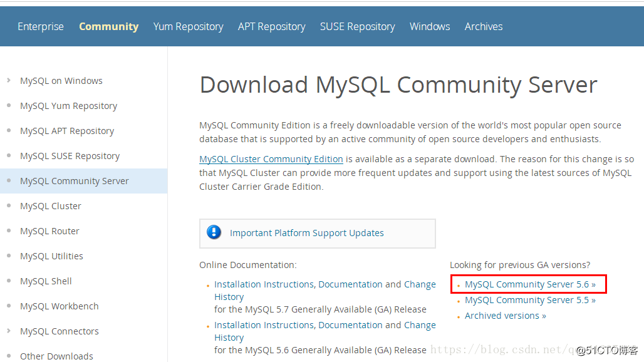Open MySQL Shell in the sidebar
644x362 pixels.
46,281
